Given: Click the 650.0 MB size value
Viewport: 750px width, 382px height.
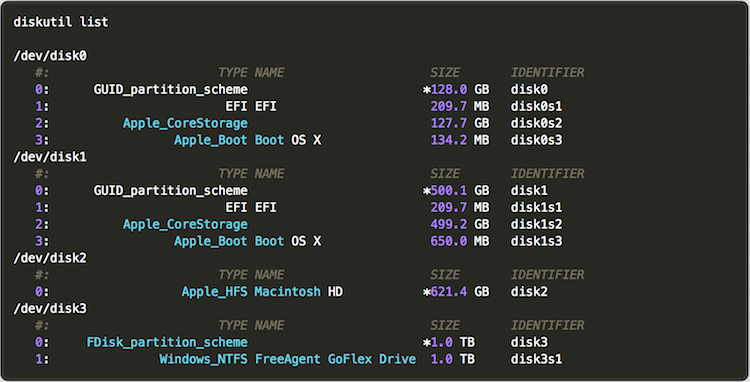Looking at the screenshot, I should (460, 241).
